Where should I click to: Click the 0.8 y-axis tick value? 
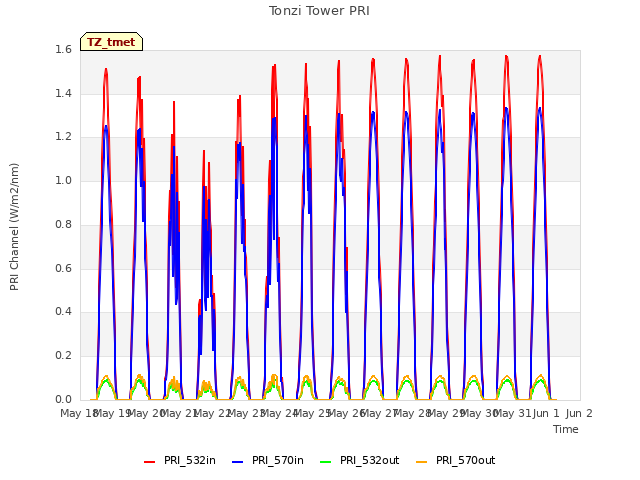coord(63,224)
